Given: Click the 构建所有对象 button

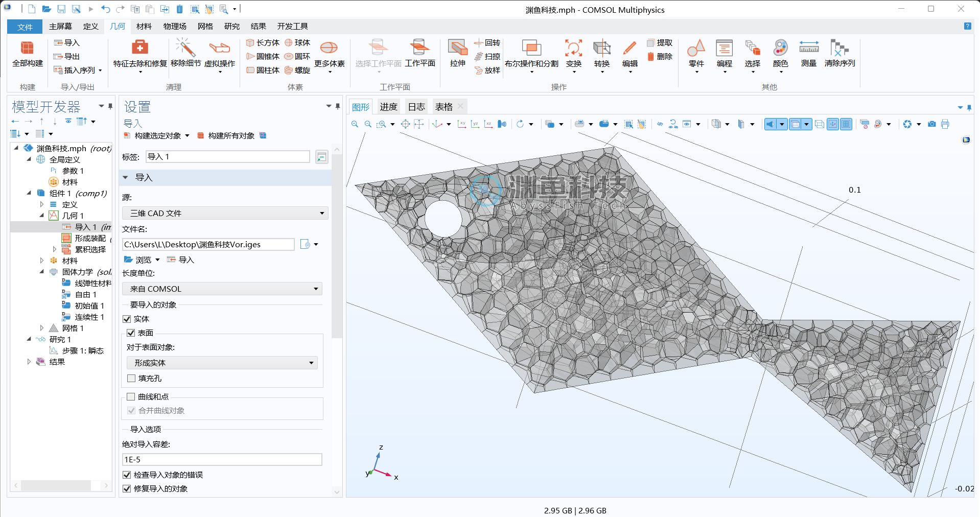Looking at the screenshot, I should pos(226,136).
